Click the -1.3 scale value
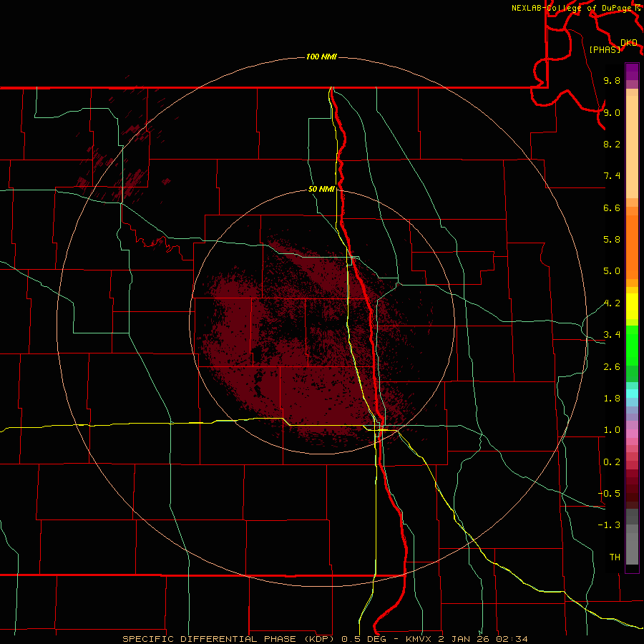 pos(609,525)
